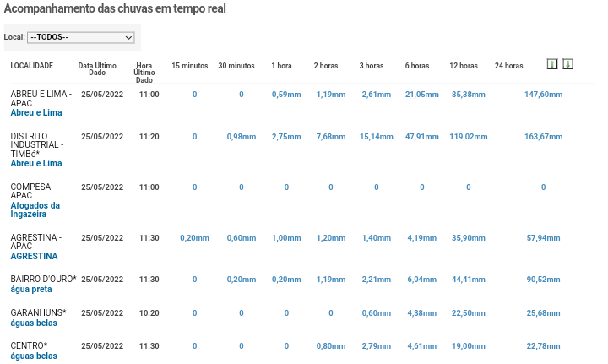
Task: Select the 163,67mm rainfall value
Action: tap(543, 137)
